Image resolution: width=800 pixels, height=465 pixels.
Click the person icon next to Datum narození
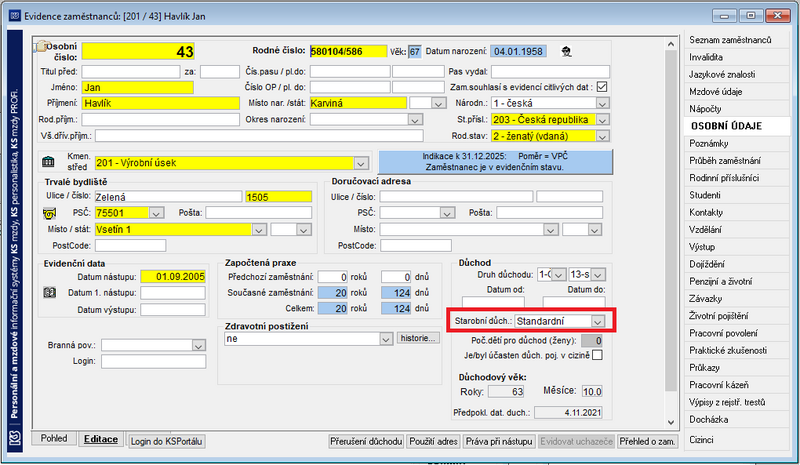coord(566,52)
